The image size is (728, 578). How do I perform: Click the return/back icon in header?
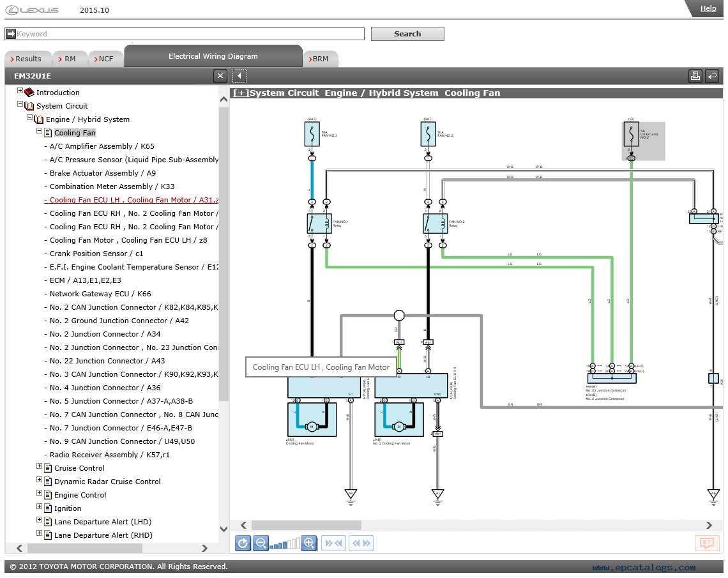tap(712, 75)
